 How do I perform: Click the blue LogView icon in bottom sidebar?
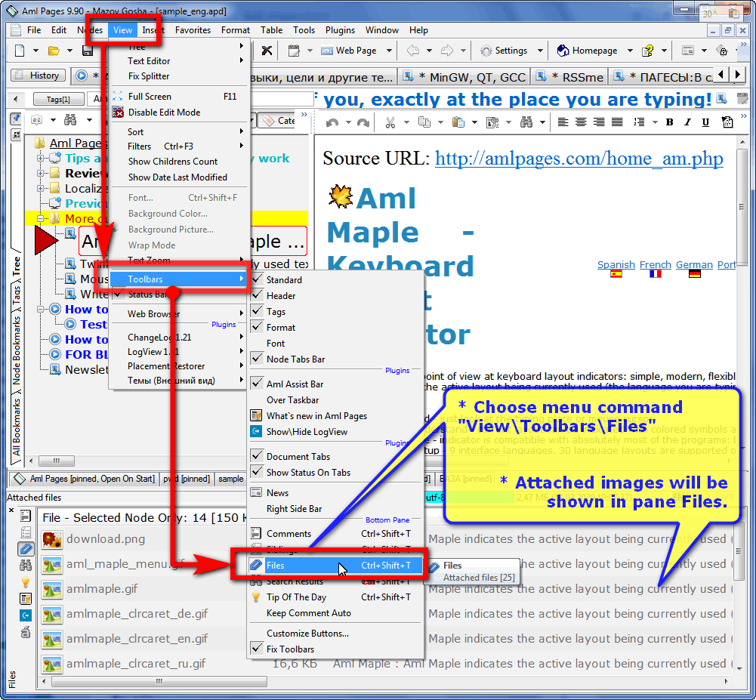point(26,615)
